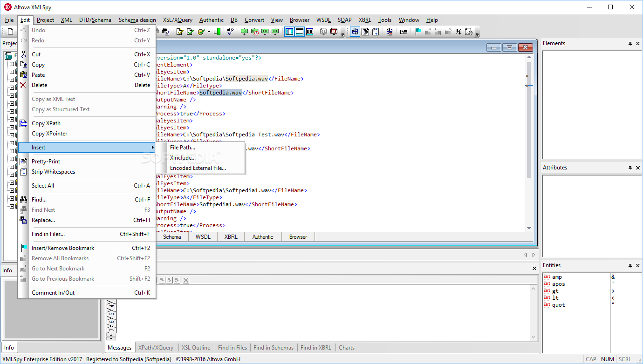Image resolution: width=643 pixels, height=364 pixels.
Task: Click the FO transformation toolbar icon
Action: [265, 32]
